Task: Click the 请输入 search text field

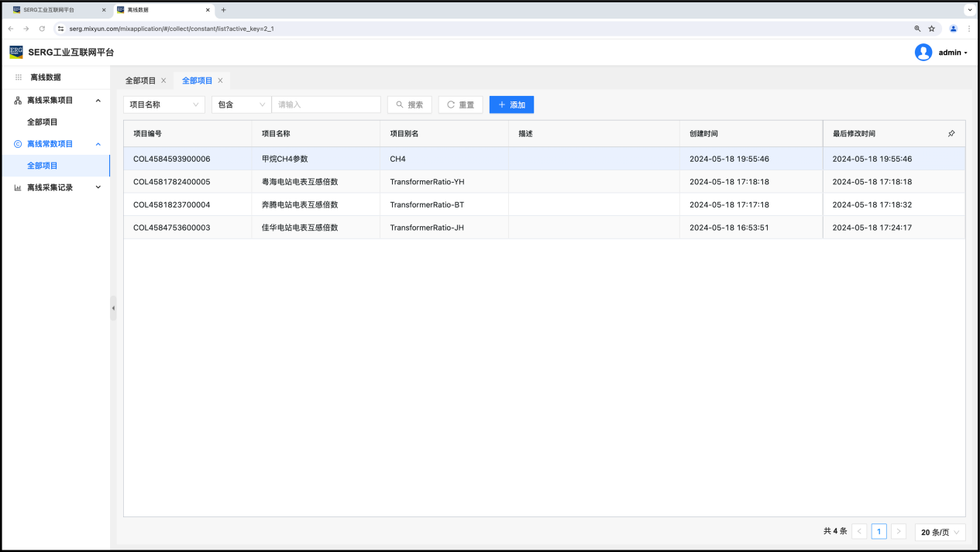Action: (x=325, y=105)
